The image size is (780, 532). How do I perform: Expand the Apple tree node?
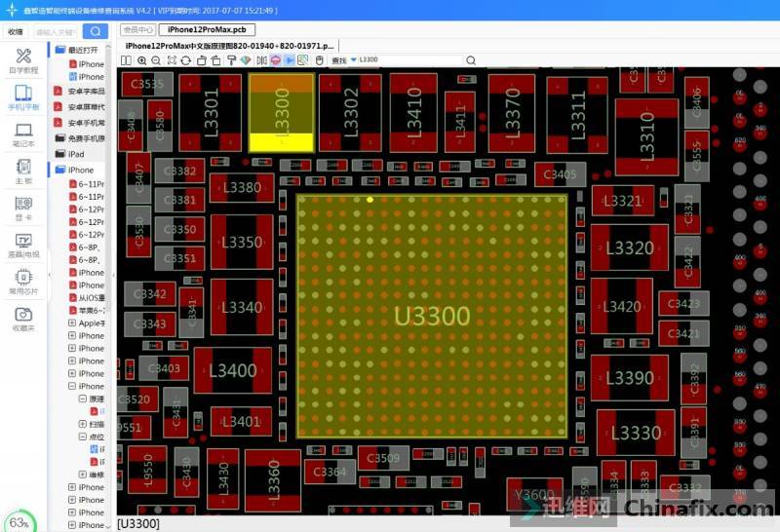[x=72, y=323]
